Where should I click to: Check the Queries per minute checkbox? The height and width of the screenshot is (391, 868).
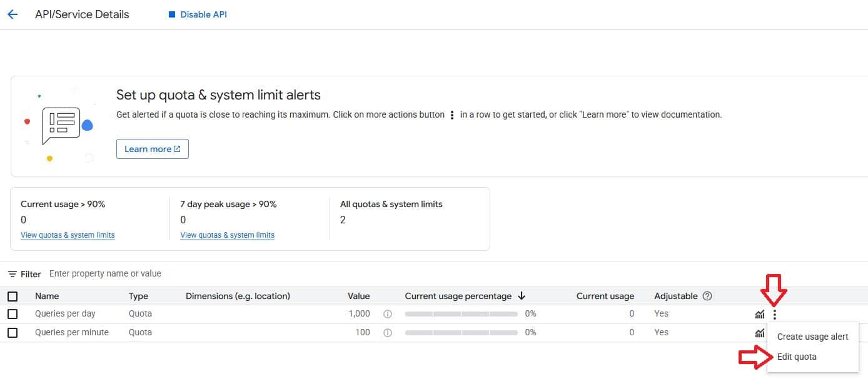point(13,333)
